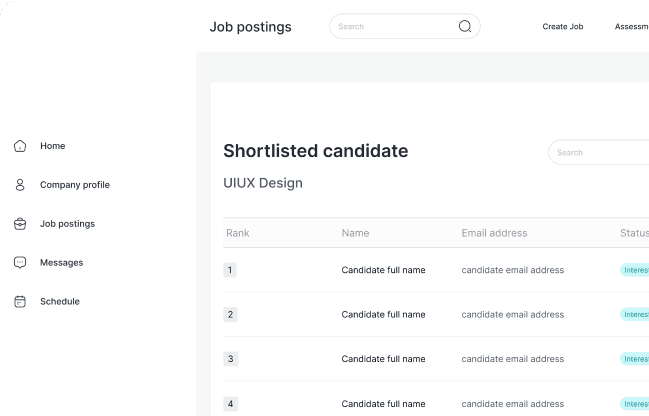Click the Schedule calendar icon
Screen dimensions: 649x416
click(20, 301)
